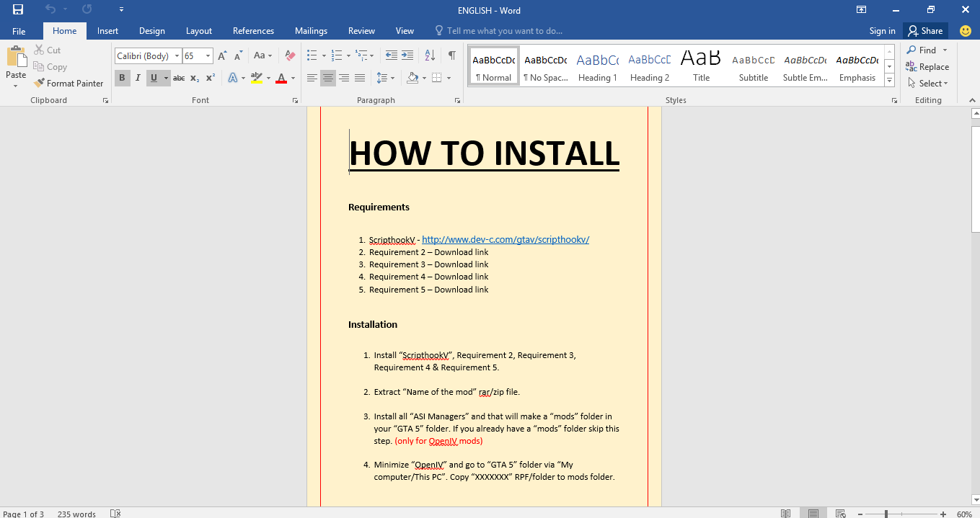Apply strikethrough formatting icon

click(179, 78)
